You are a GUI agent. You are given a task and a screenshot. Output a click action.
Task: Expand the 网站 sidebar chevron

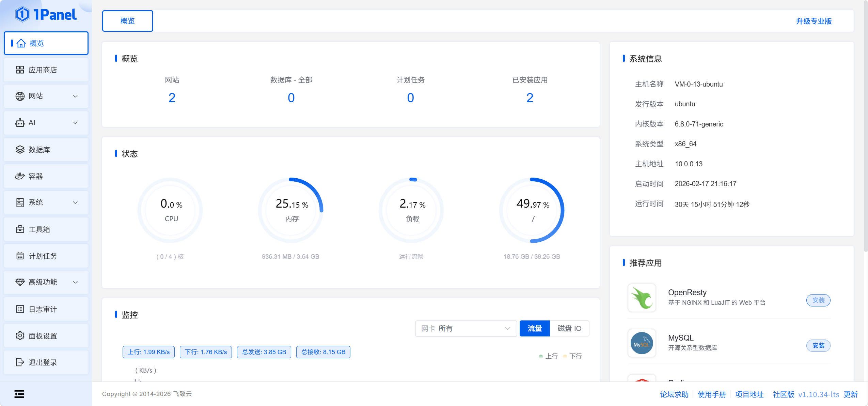point(75,96)
